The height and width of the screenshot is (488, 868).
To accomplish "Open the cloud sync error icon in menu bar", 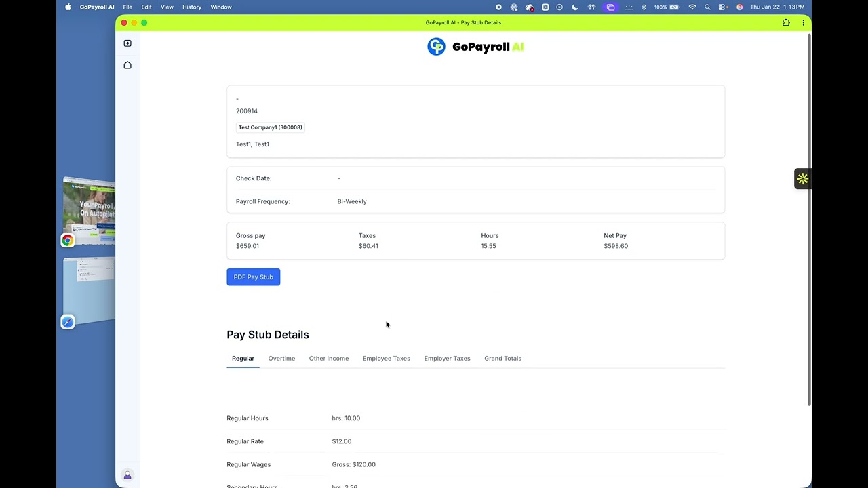I will (x=530, y=7).
